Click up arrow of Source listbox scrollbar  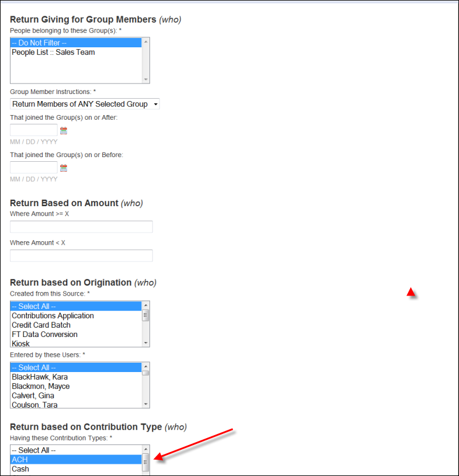pyautogui.click(x=146, y=305)
